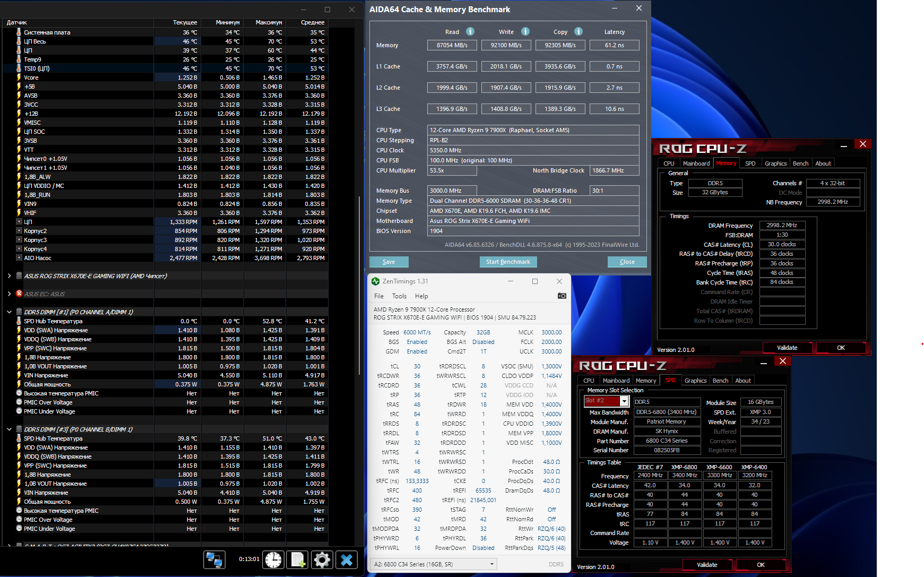This screenshot has width=924, height=577.
Task: Select the TSI0 (ЦП) temperature row
Action: 166,68
